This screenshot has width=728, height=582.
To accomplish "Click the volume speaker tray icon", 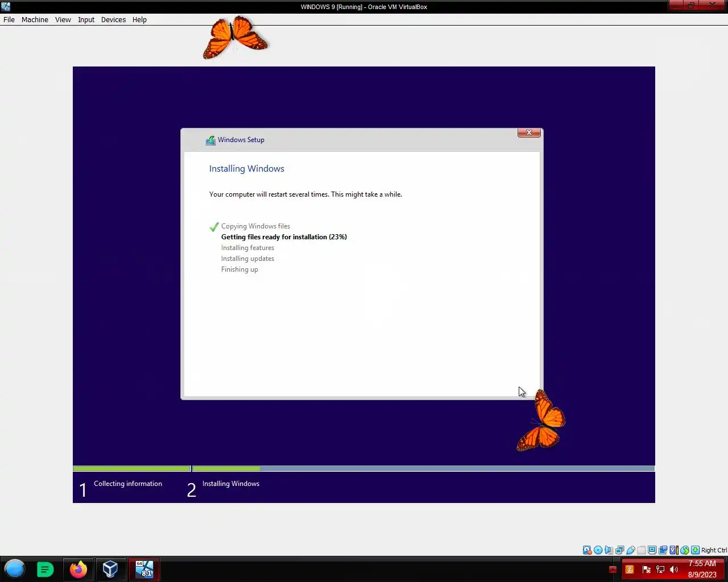I will click(674, 569).
